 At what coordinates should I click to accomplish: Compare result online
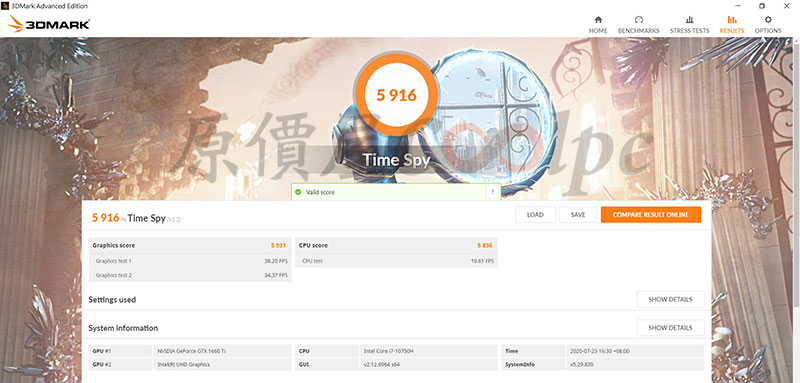click(x=651, y=215)
